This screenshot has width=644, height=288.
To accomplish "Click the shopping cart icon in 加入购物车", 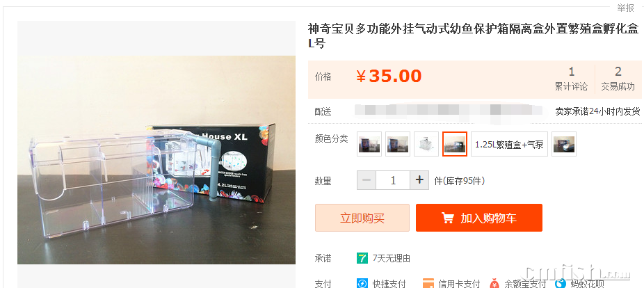I will (x=447, y=218).
